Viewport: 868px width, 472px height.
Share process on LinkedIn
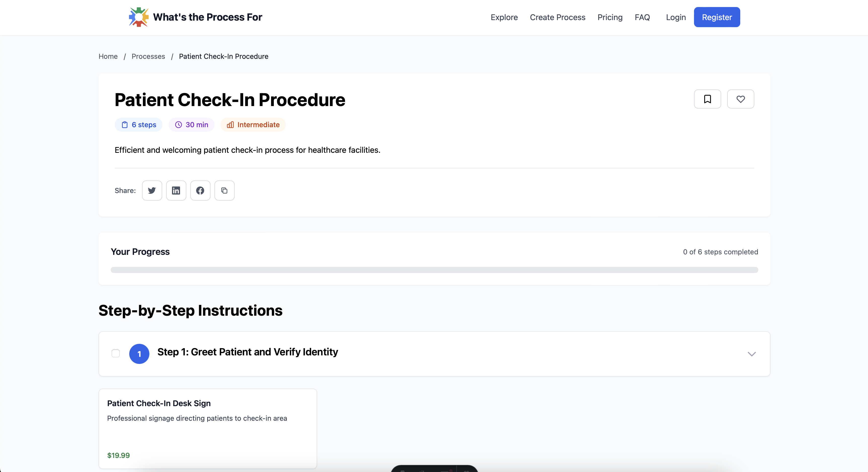(176, 190)
